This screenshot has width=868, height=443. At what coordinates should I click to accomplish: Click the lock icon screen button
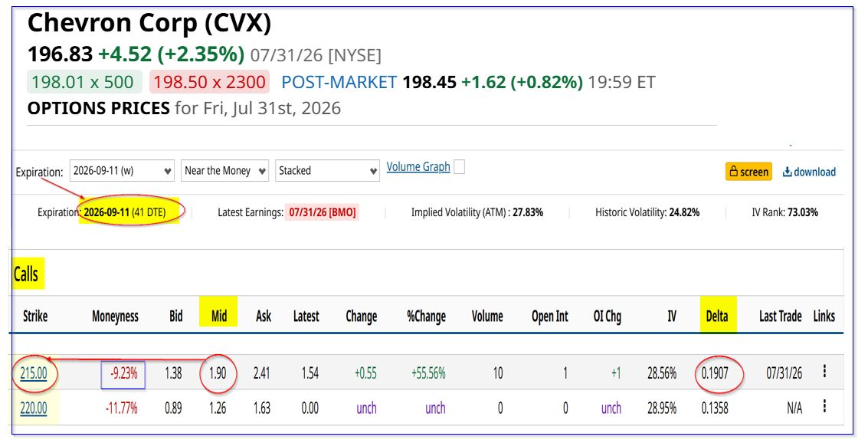(749, 172)
